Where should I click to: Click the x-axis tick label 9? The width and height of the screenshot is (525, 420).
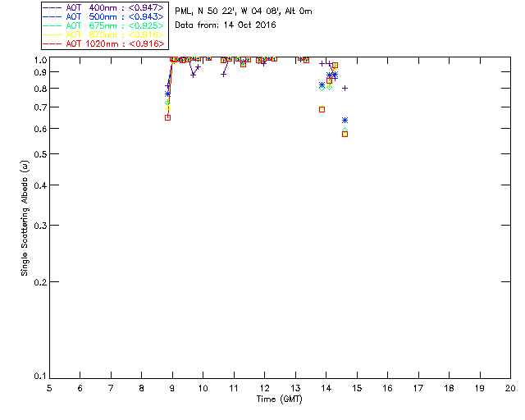172,388
